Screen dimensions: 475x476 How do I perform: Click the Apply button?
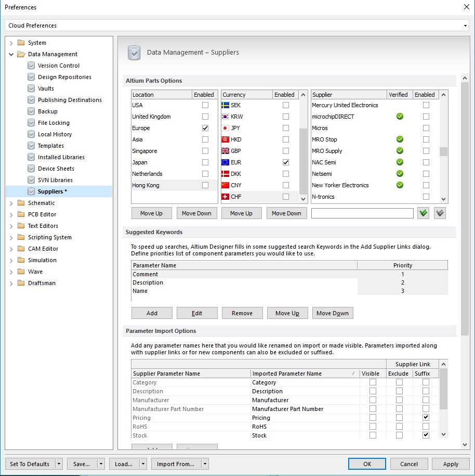(x=451, y=464)
